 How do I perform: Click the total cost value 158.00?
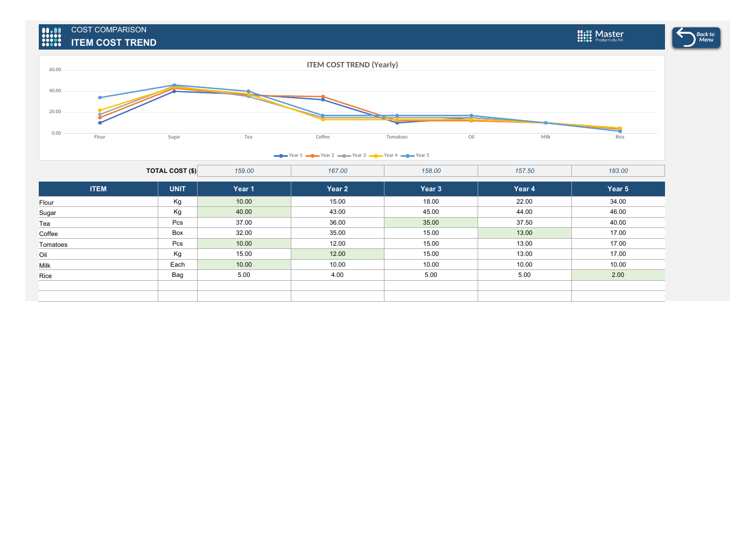tap(431, 171)
